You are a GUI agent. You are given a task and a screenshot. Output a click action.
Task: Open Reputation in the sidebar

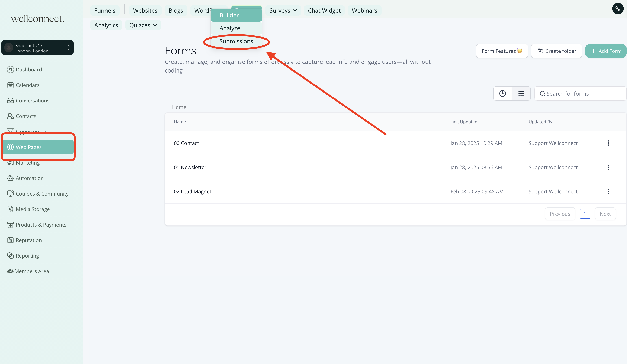click(x=29, y=240)
